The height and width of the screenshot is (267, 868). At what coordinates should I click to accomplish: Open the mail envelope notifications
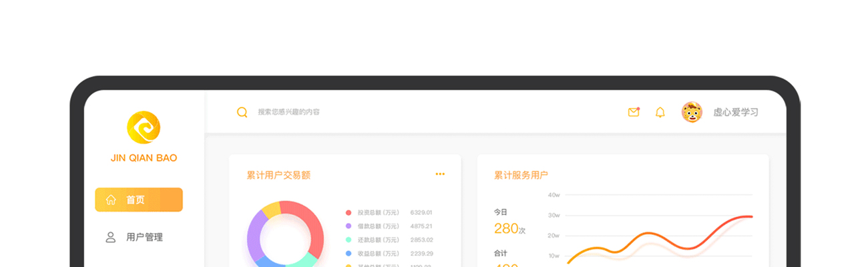[634, 112]
